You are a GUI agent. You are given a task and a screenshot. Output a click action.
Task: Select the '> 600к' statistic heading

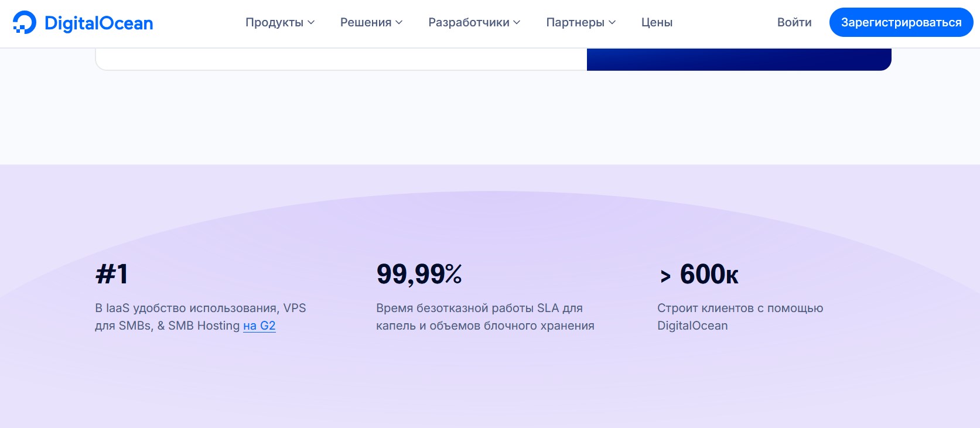[x=698, y=274]
